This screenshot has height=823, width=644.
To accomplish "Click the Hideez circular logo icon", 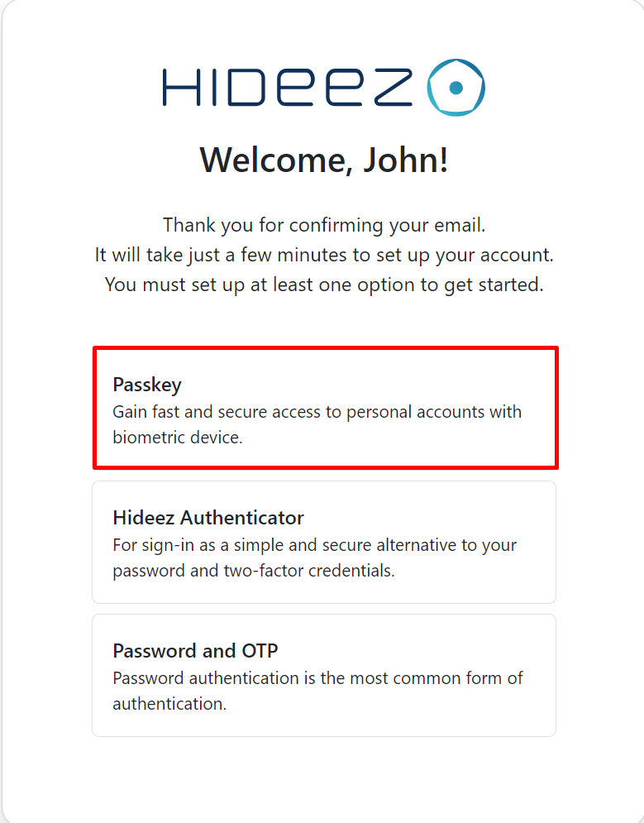I will pyautogui.click(x=456, y=87).
